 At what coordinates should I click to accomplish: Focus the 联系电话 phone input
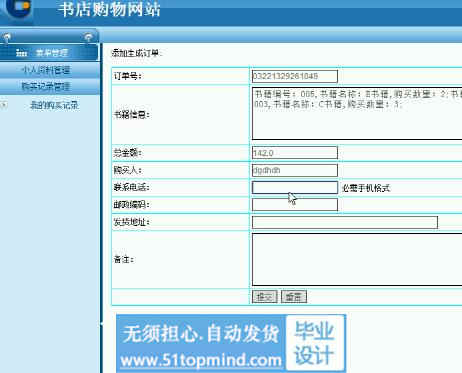tap(295, 187)
